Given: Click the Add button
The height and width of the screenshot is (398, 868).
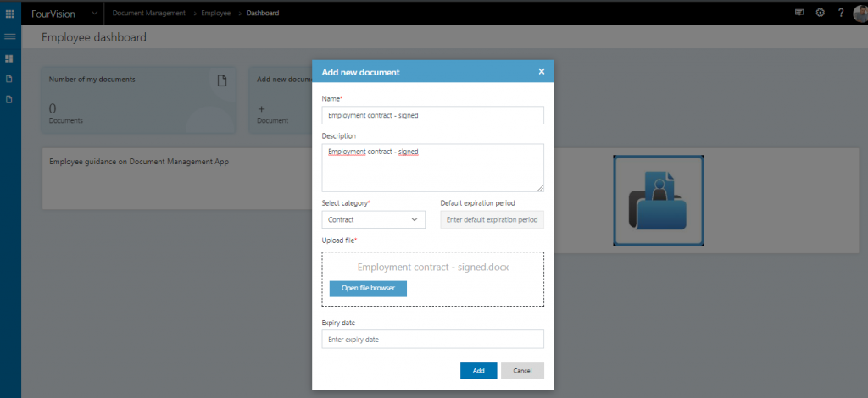Looking at the screenshot, I should click(478, 370).
